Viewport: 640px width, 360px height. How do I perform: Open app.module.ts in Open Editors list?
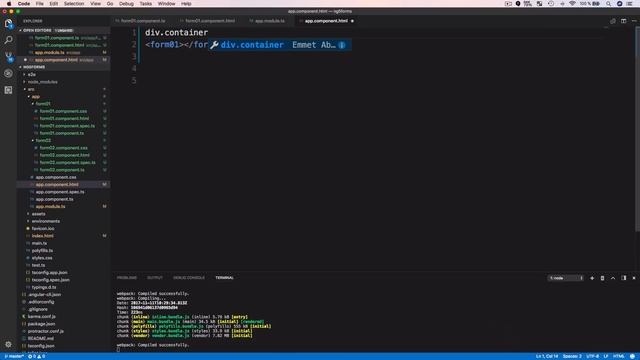49,52
